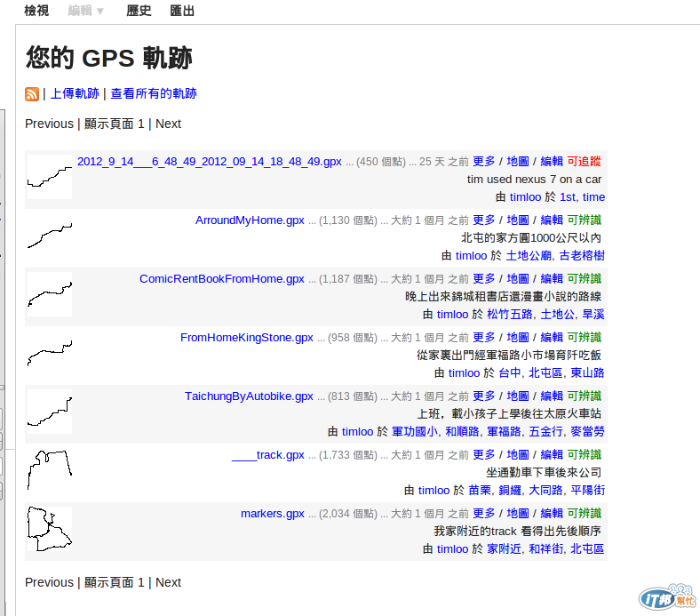Click timloo user link in 2012_9_14 trace row
Screen dimensions: 700x616
(526, 197)
